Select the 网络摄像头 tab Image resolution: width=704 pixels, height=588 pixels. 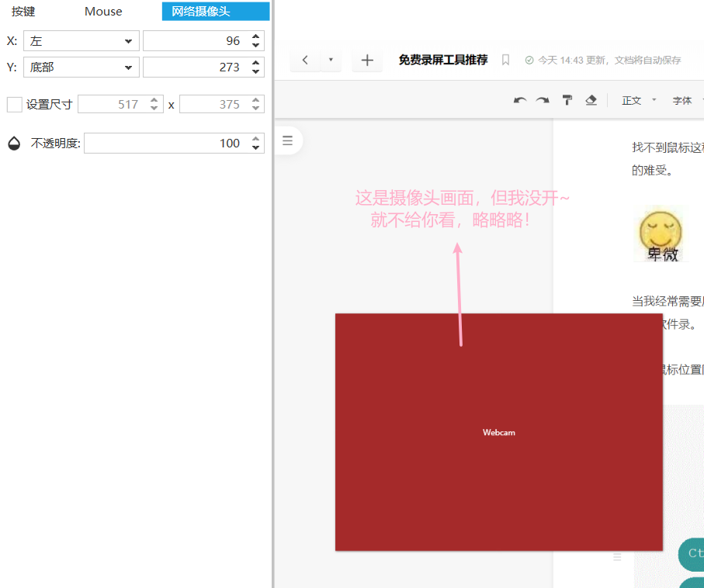pos(216,12)
